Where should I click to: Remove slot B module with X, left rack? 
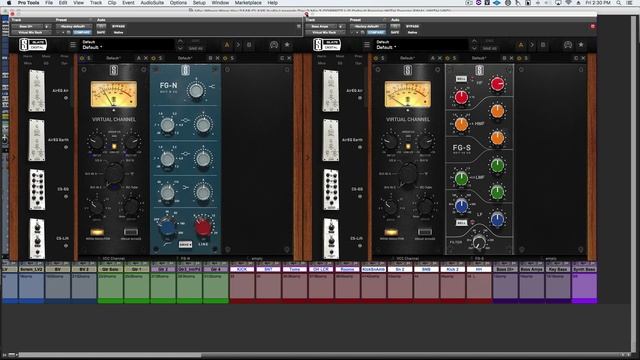coord(218,58)
